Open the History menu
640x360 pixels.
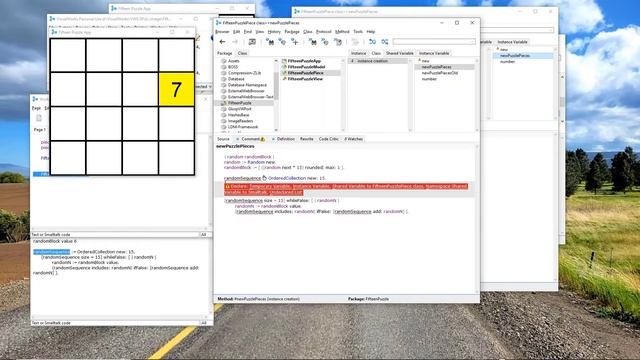coord(274,31)
